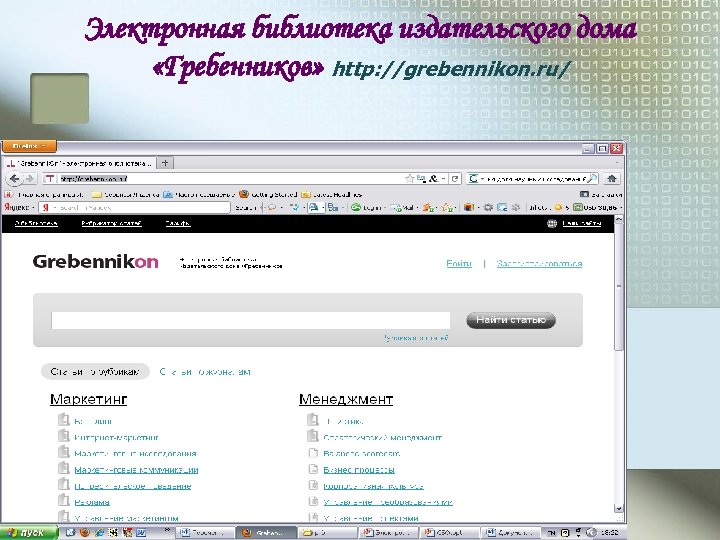The height and width of the screenshot is (540, 720).
Task: Click the link under the article search field
Action: point(416,338)
